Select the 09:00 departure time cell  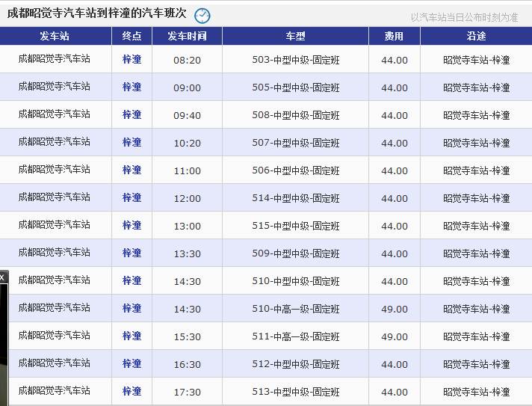pos(188,88)
